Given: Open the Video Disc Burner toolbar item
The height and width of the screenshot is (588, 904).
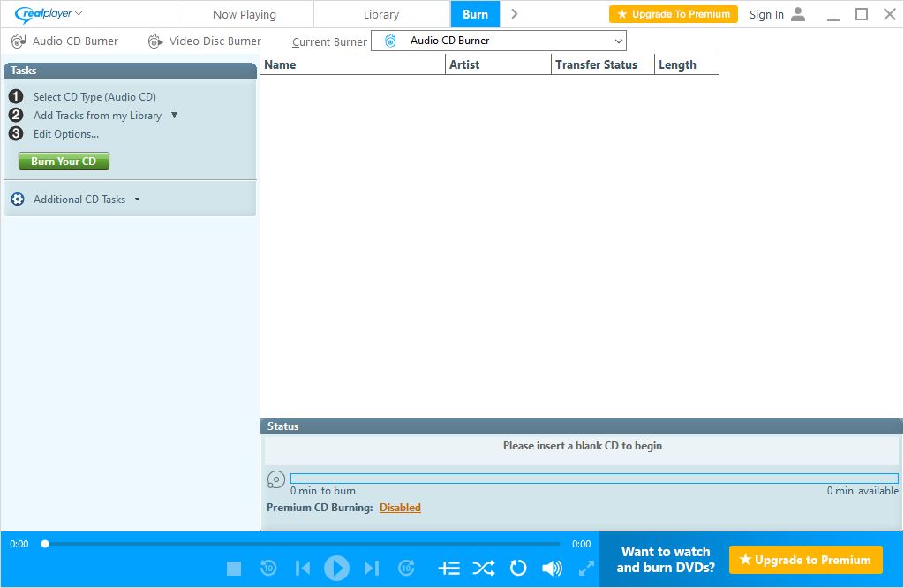Looking at the screenshot, I should pyautogui.click(x=205, y=41).
